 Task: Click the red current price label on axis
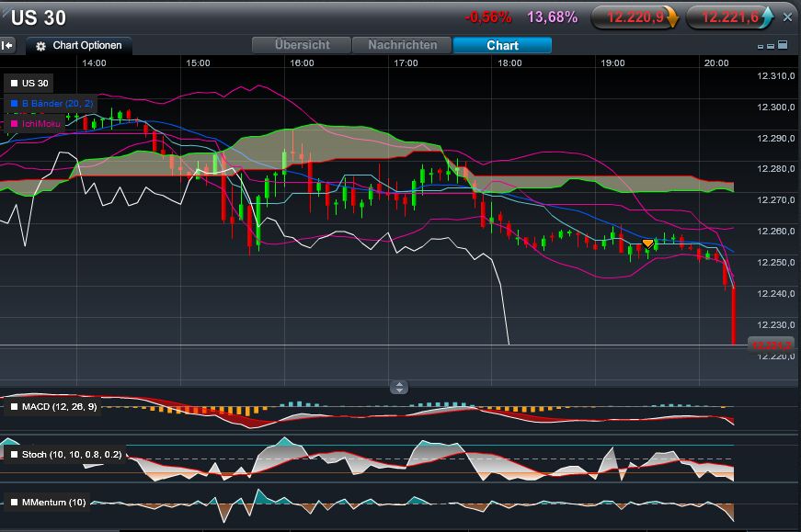pyautogui.click(x=771, y=345)
